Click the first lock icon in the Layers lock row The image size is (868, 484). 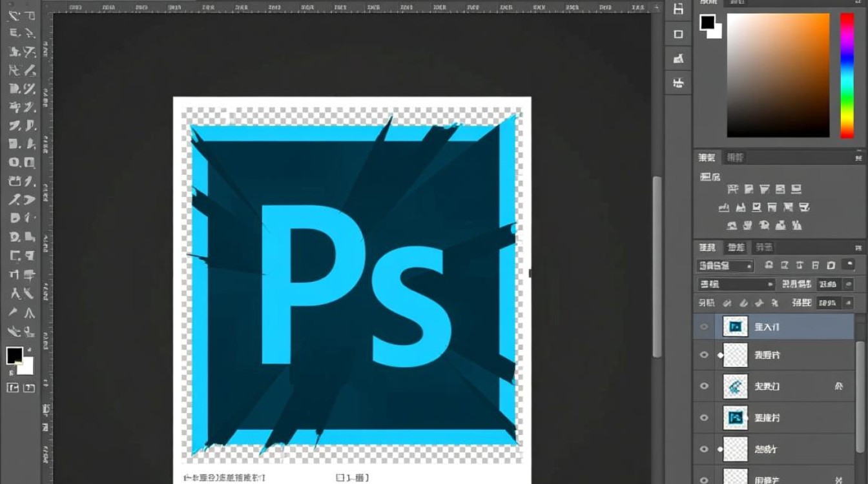pyautogui.click(x=727, y=303)
